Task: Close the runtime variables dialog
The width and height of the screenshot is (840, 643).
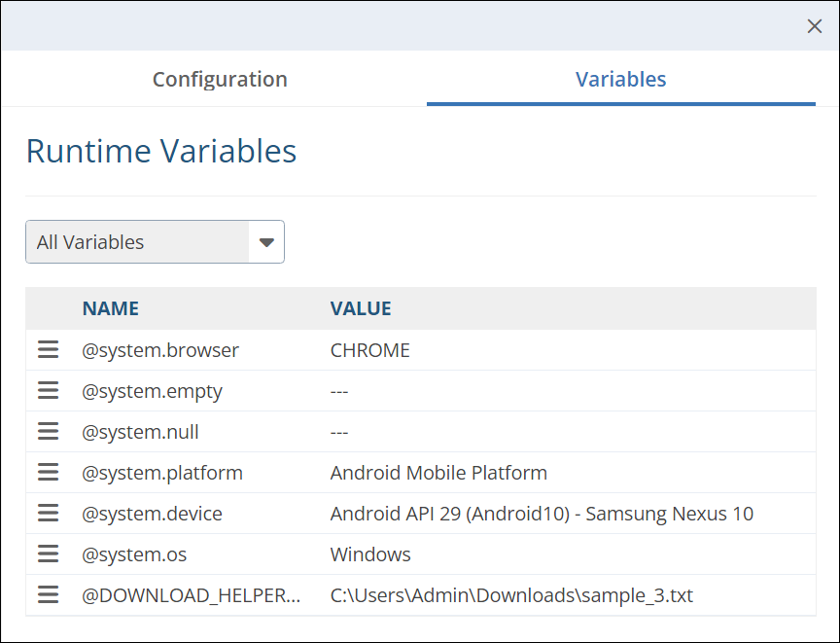Action: tap(815, 26)
